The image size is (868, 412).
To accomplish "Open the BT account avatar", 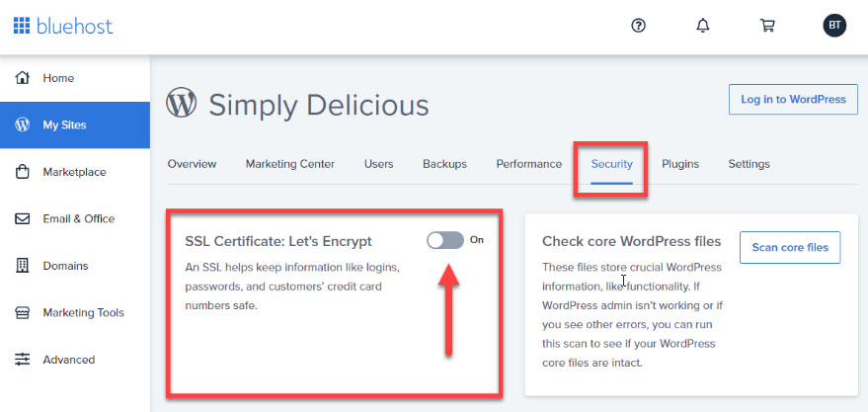I will [834, 26].
